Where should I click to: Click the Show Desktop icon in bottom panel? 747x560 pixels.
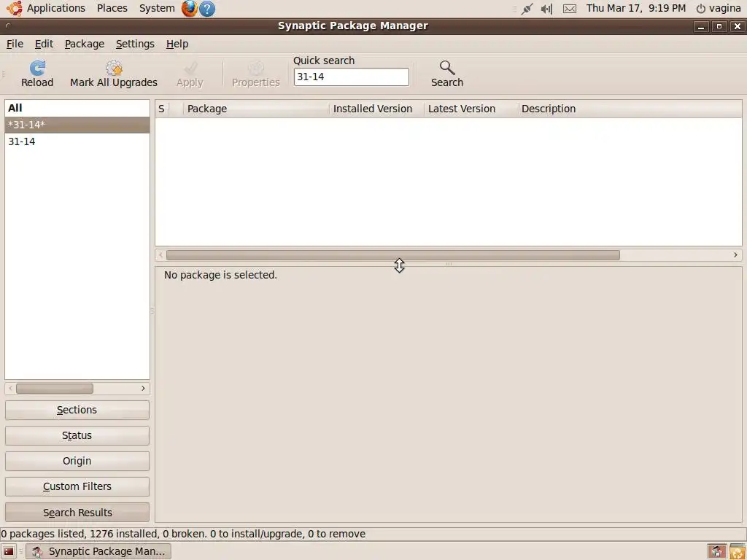coord(9,551)
